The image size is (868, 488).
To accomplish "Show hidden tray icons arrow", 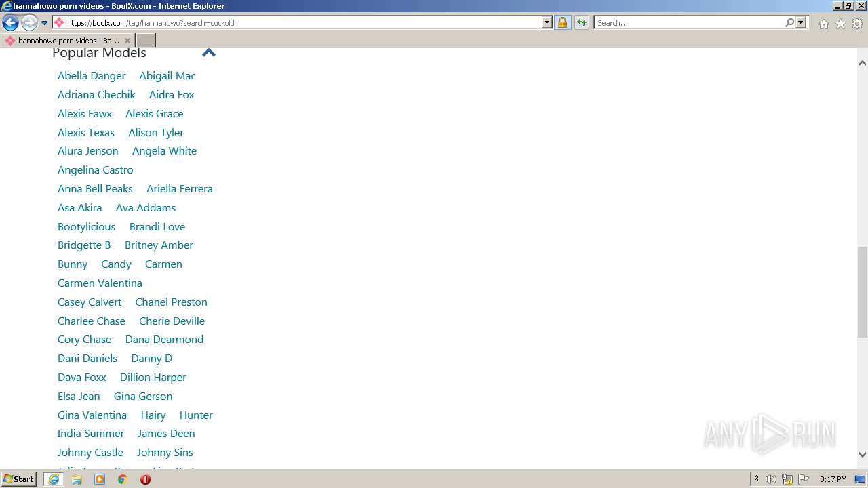I will (x=756, y=479).
